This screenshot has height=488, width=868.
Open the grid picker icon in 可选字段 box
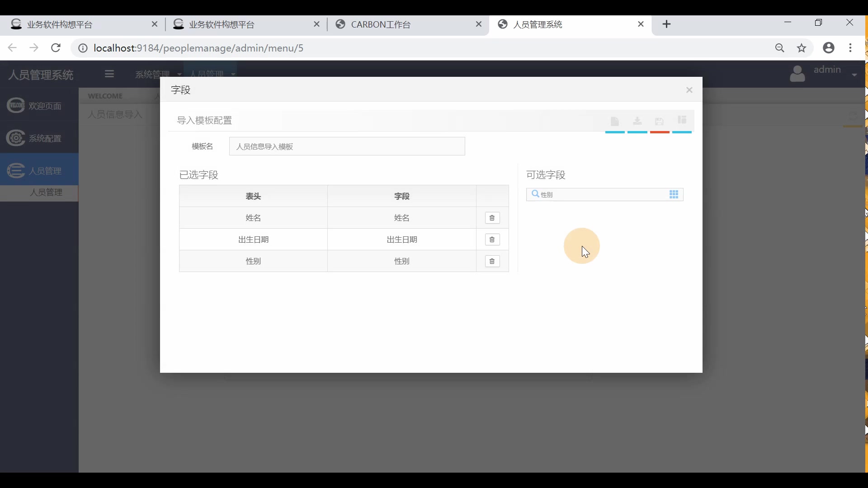click(674, 194)
